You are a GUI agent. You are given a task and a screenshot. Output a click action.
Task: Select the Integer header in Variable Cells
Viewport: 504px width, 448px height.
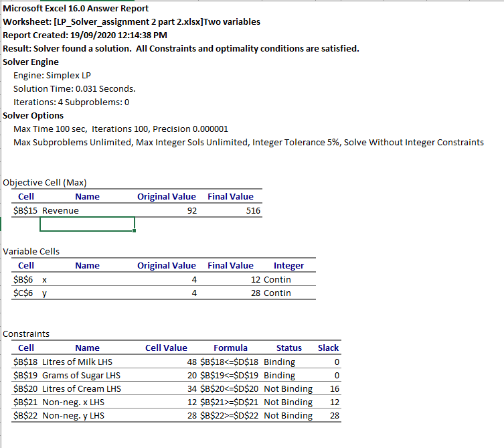pos(288,266)
